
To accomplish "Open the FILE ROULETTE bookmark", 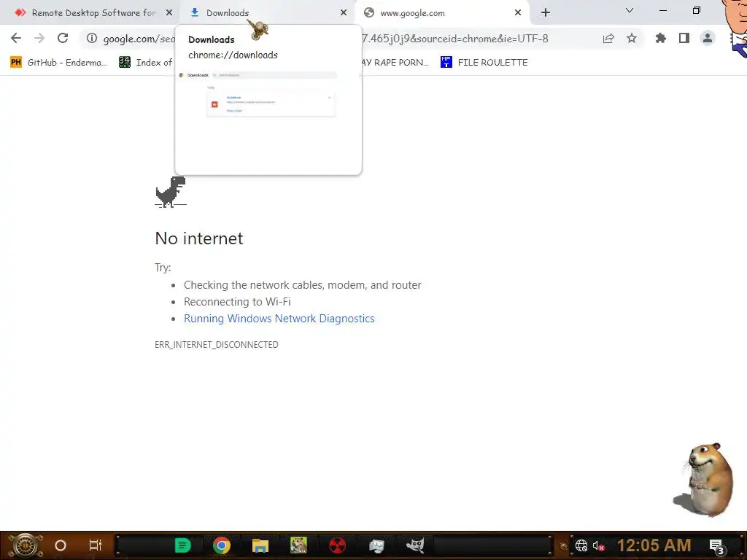I will 484,63.
